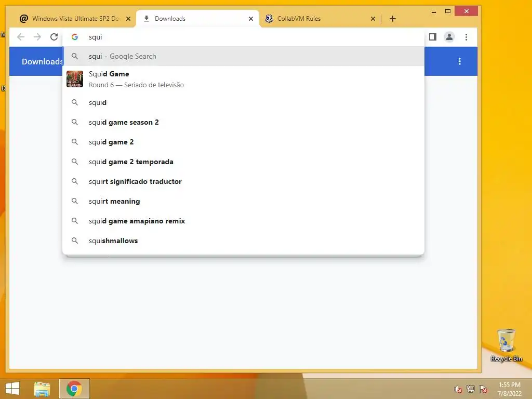Viewport: 532px width, 399px height.
Task: Switch to the CollabVM Rules tab
Action: [320, 19]
